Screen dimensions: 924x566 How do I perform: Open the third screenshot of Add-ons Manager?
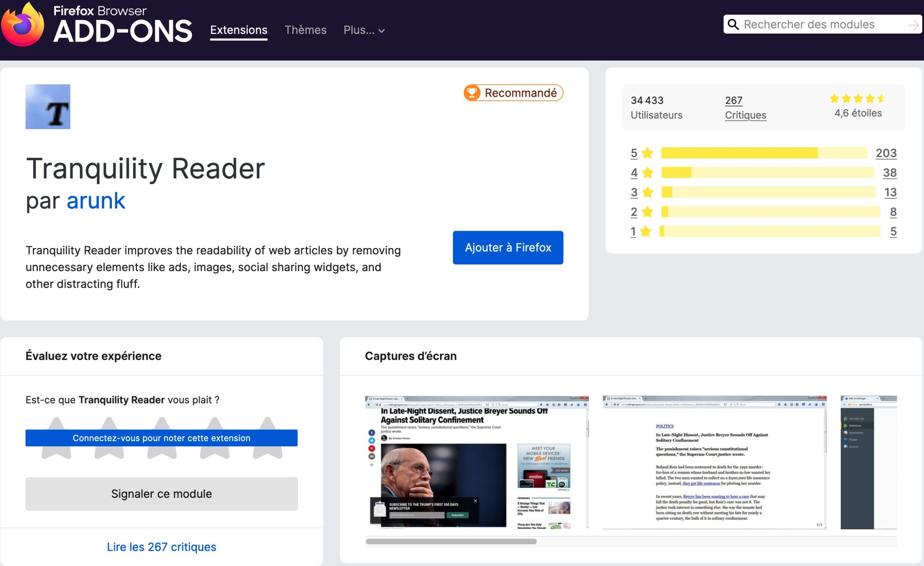point(868,462)
